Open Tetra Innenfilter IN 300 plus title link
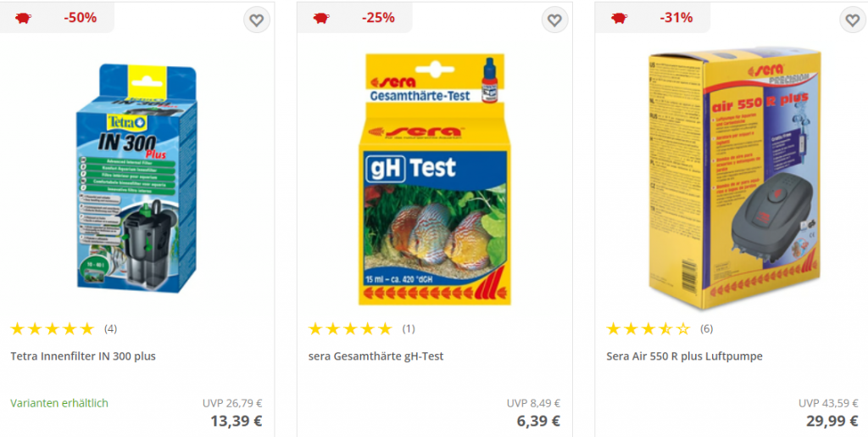 tap(83, 356)
